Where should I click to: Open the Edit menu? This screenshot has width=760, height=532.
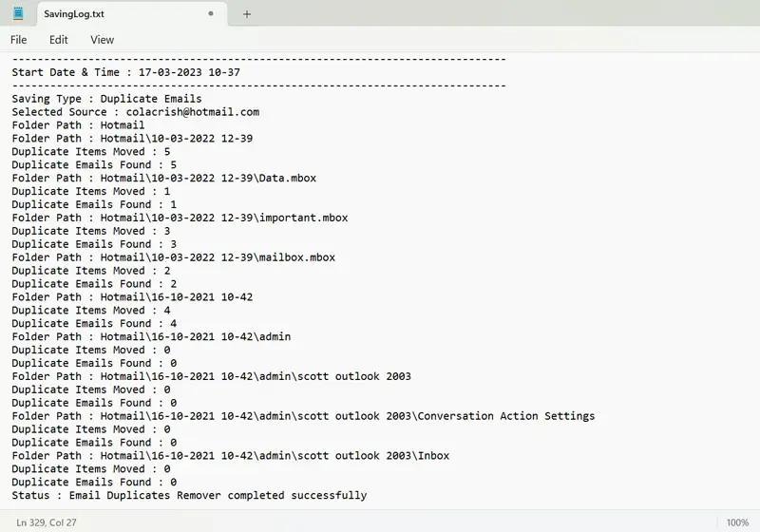[x=59, y=40]
